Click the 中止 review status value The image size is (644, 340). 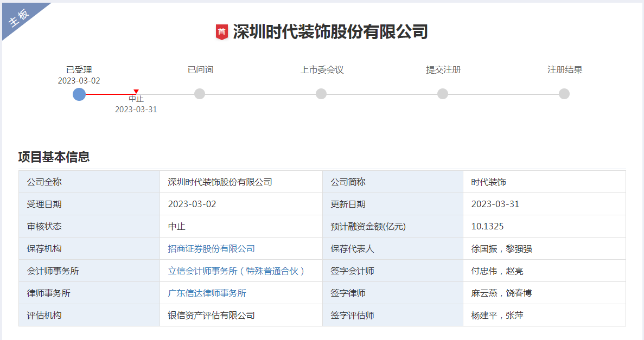pos(176,227)
